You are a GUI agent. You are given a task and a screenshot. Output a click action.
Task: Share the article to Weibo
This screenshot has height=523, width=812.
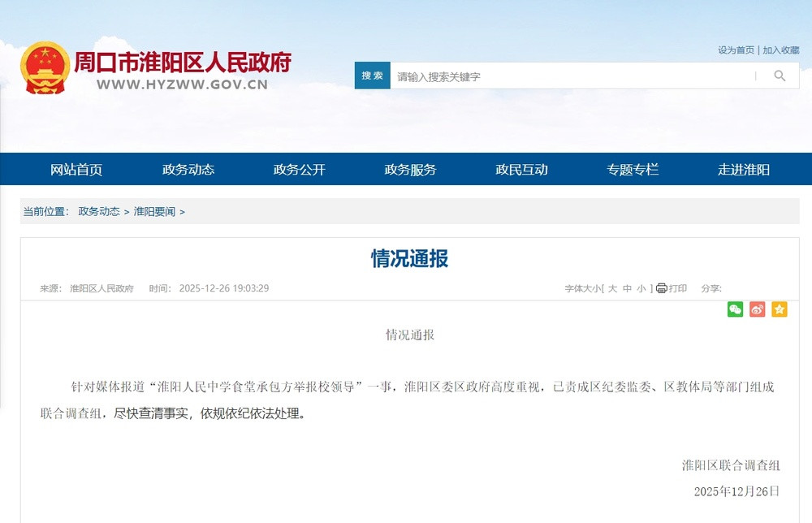(x=756, y=309)
